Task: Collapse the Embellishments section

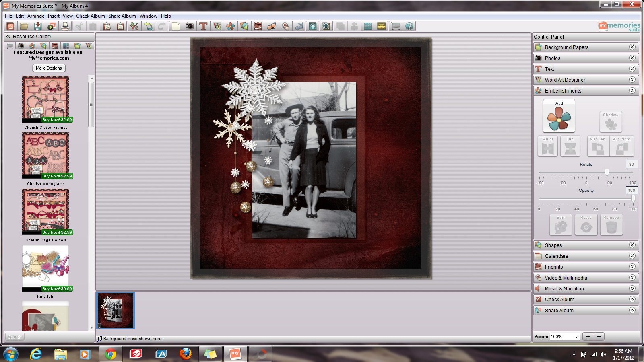Action: (632, 90)
